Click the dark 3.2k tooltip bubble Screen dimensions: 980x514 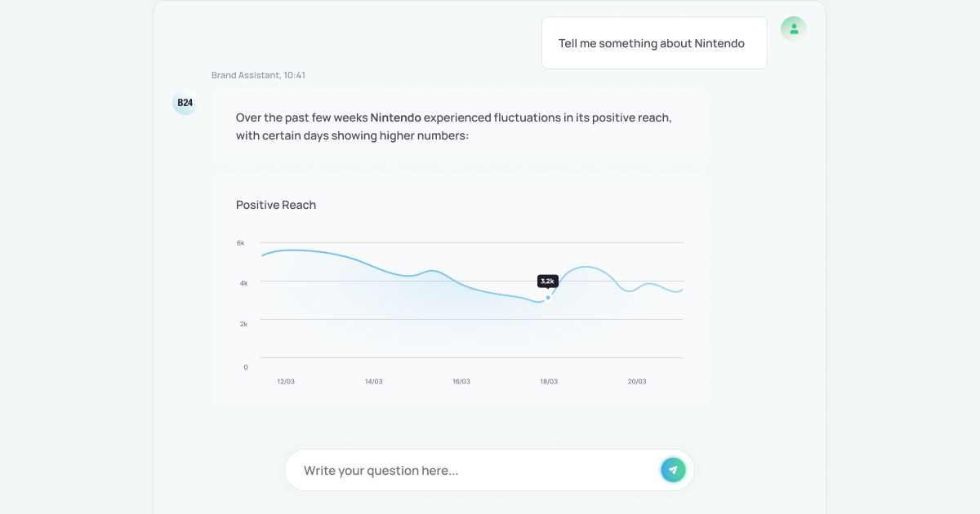click(x=548, y=281)
